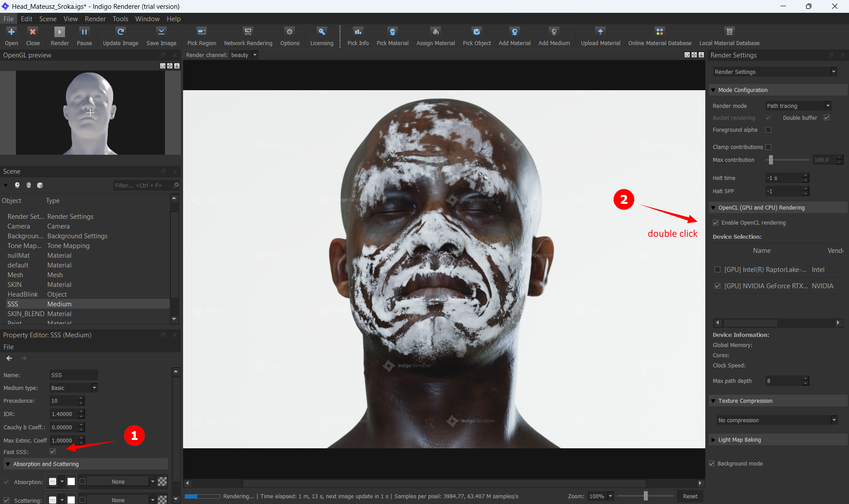Click the Reset zoom button

coord(690,496)
